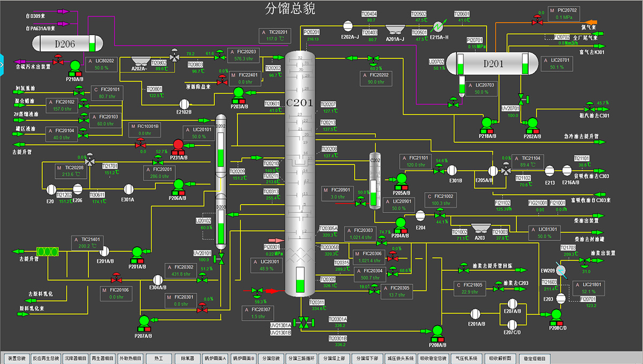
Task: Select the E215A~H exchanger icon
Action: click(439, 26)
